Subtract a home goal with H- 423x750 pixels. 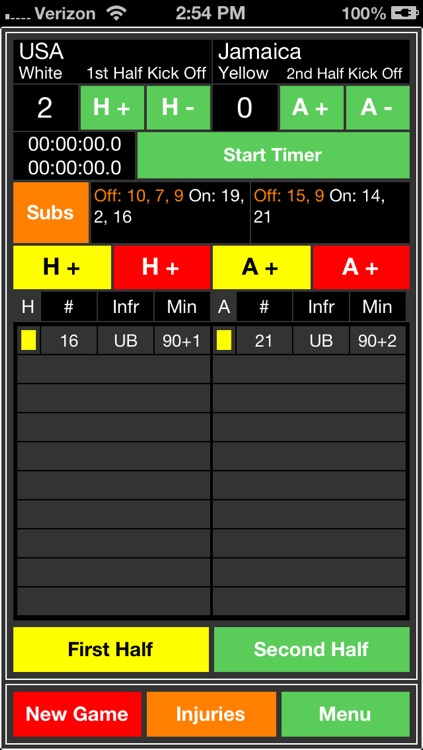point(178,108)
